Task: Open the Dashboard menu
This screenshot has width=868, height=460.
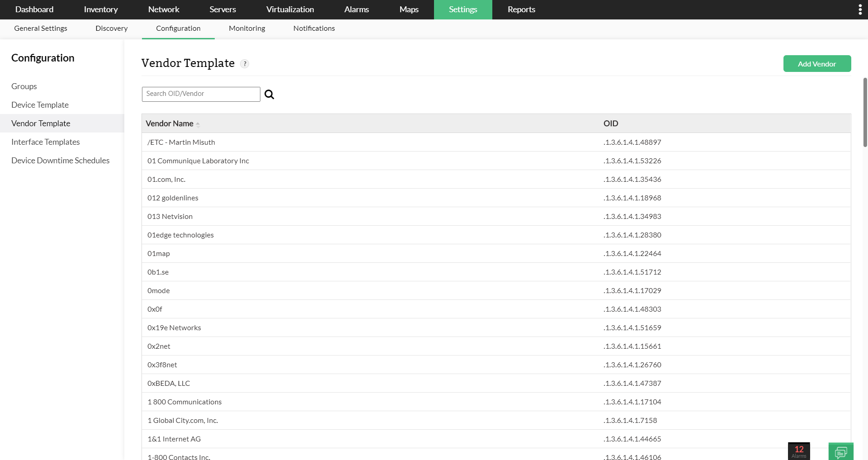Action: coord(34,9)
